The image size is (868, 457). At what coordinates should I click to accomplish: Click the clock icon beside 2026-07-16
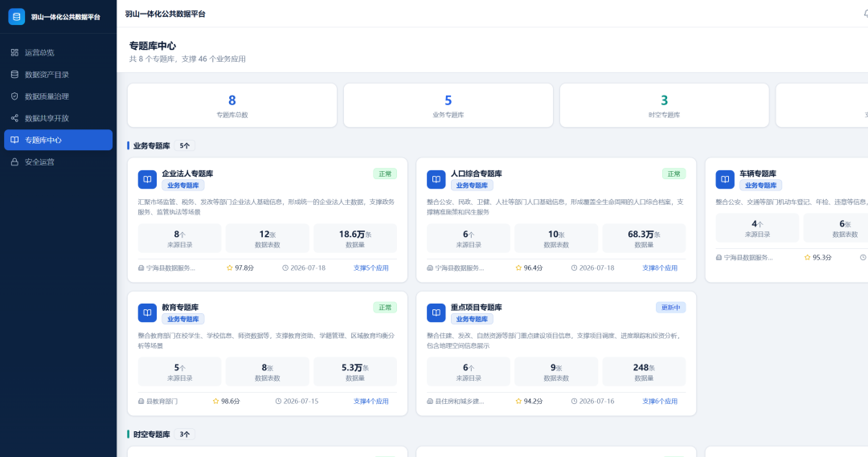(x=574, y=401)
